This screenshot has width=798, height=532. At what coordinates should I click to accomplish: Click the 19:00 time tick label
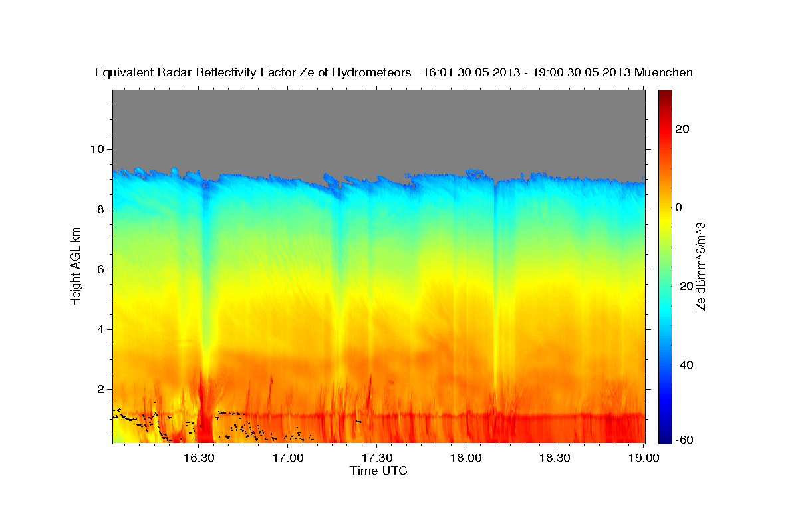[x=644, y=458]
